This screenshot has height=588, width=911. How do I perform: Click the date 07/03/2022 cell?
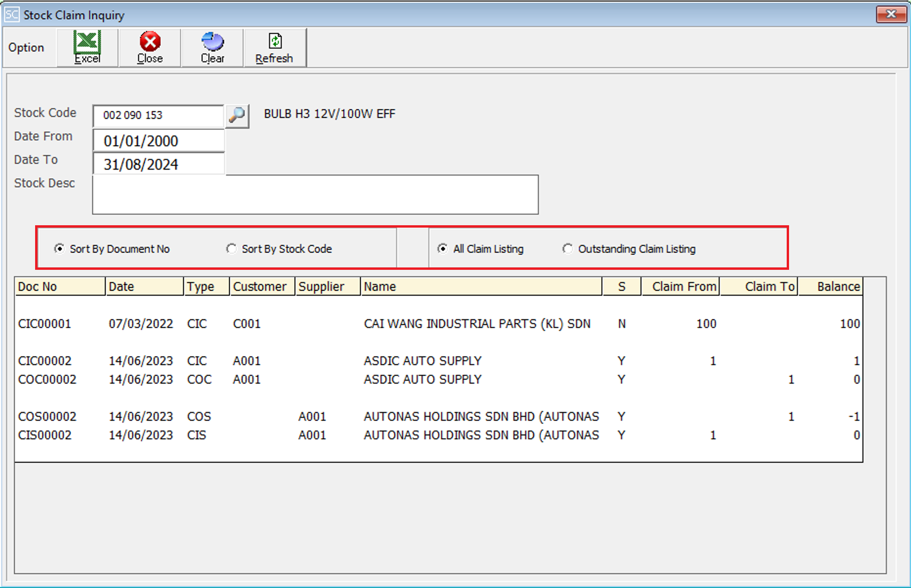[x=141, y=324]
